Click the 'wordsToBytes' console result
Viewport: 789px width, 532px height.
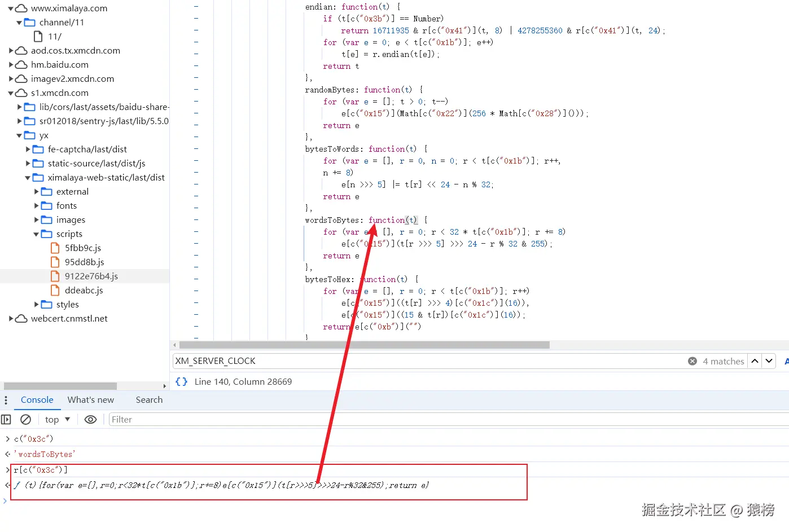click(x=45, y=455)
